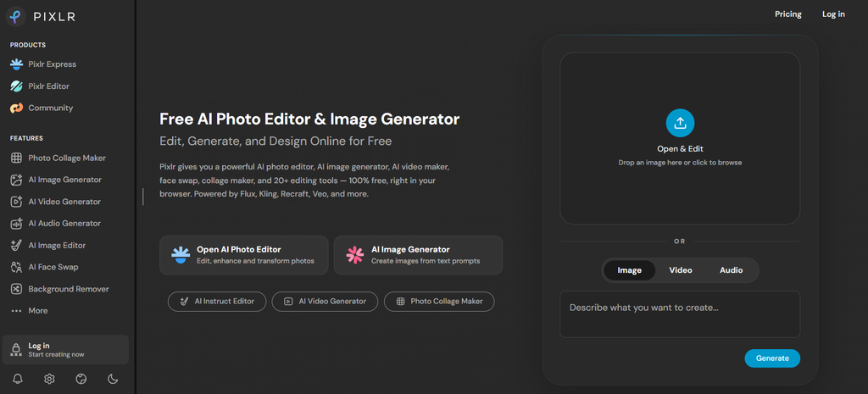Click the AI Instruct Editor pill
The image size is (868, 394).
pyautogui.click(x=217, y=302)
